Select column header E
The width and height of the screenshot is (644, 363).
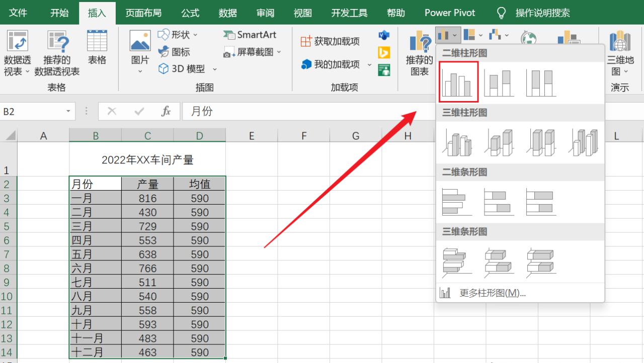[252, 135]
